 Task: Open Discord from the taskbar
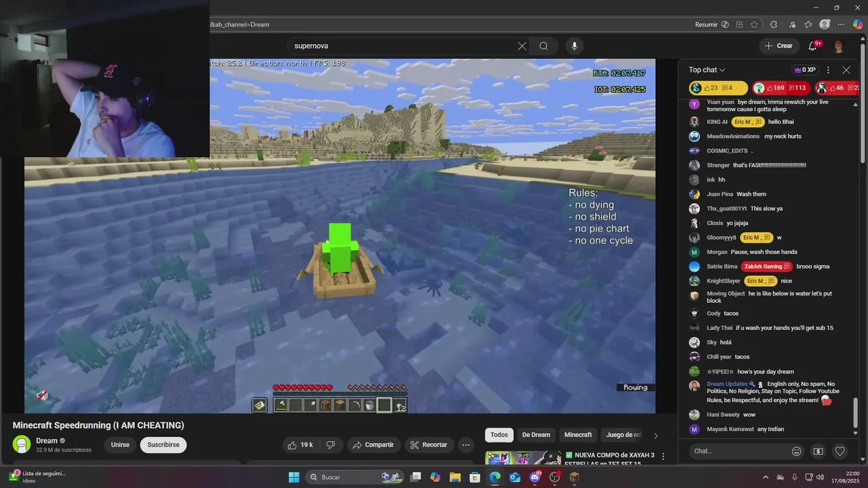tap(535, 477)
